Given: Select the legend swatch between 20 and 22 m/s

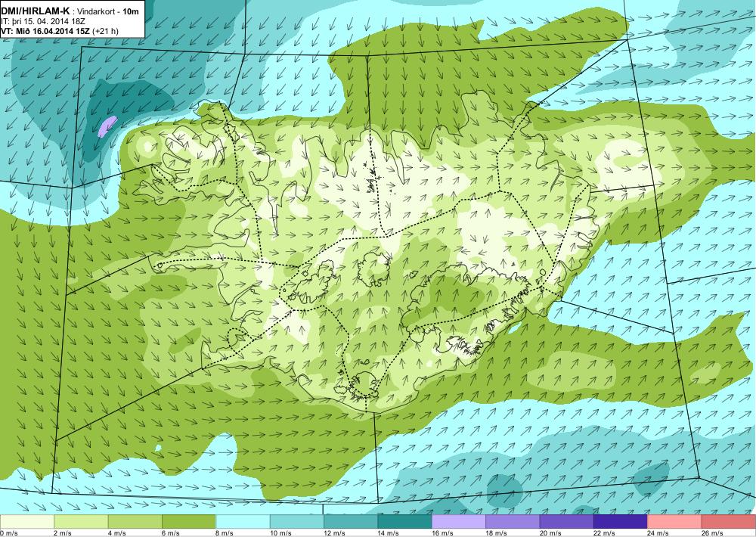Looking at the screenshot, I should pos(567,522).
